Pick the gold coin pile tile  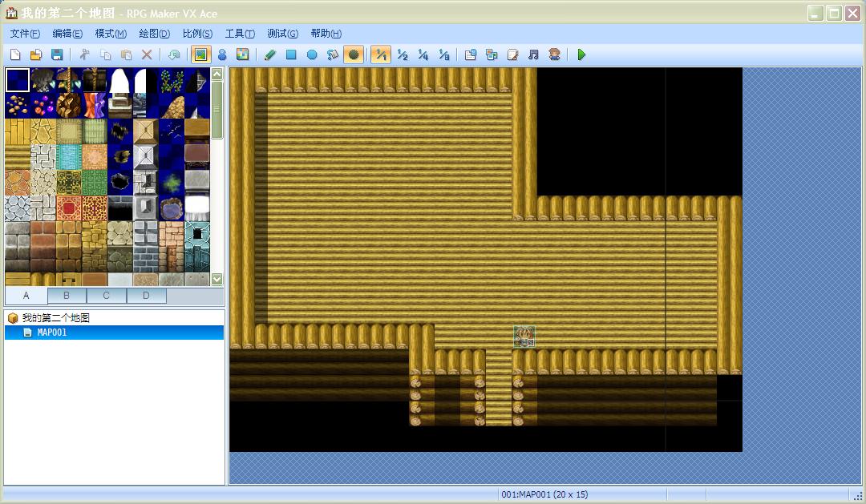click(x=18, y=106)
